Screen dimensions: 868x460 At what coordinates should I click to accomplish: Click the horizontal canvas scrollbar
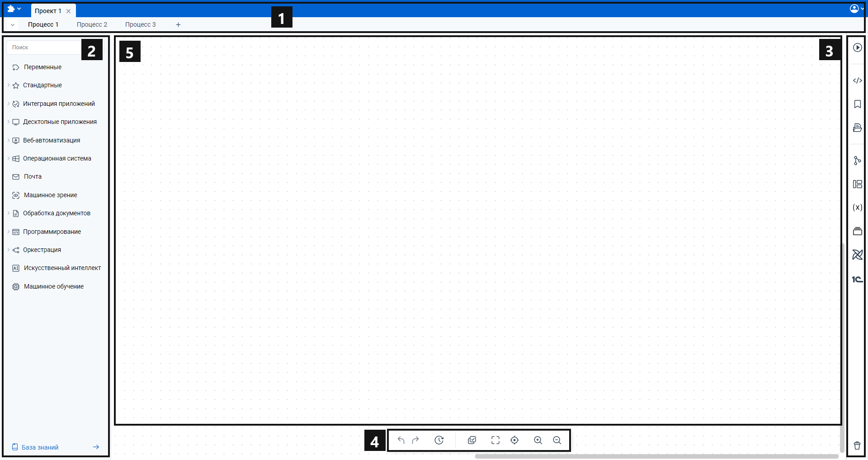coord(656,456)
